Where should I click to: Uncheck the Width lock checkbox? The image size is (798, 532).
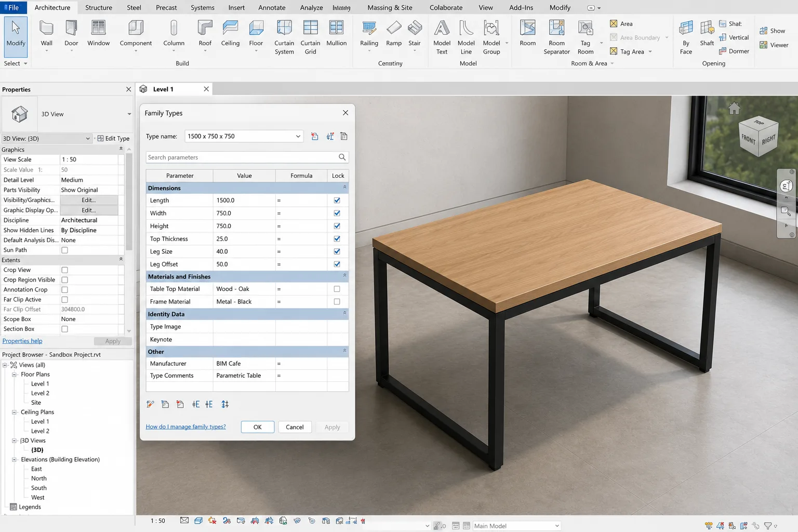point(337,213)
